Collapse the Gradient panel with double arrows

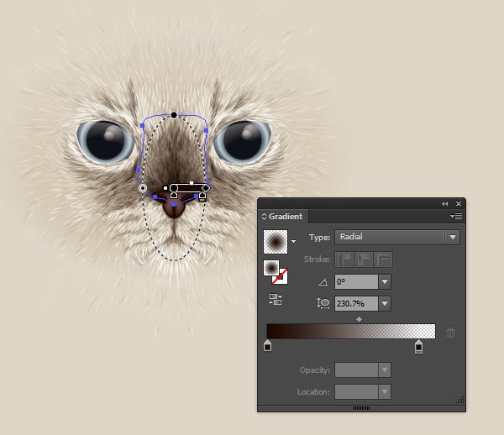point(445,204)
